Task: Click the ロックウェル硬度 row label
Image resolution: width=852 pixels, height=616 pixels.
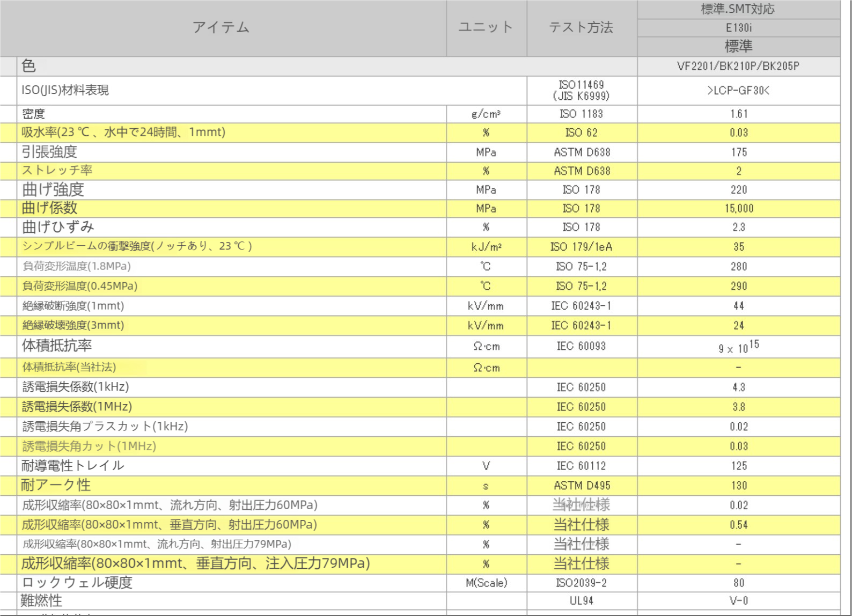Action: click(77, 583)
